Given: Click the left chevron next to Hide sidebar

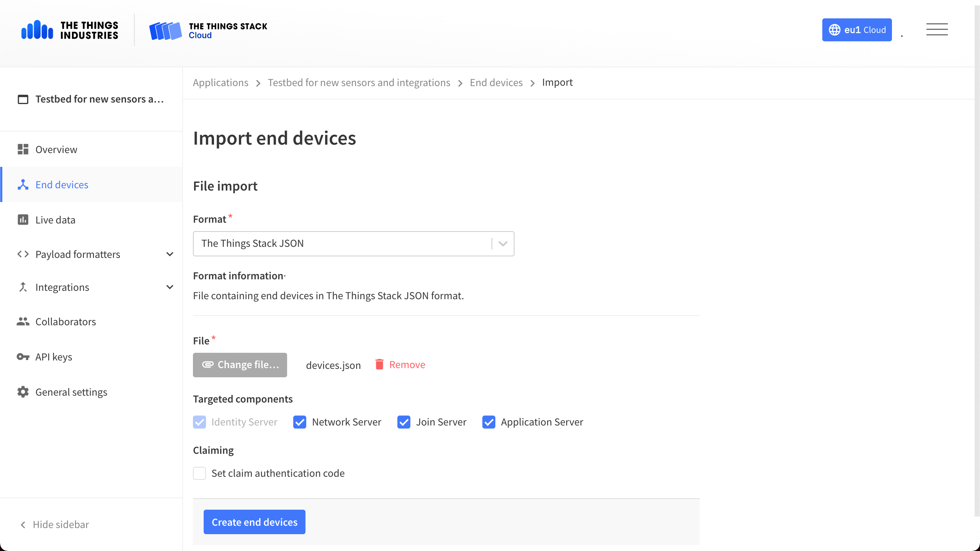Looking at the screenshot, I should point(23,525).
